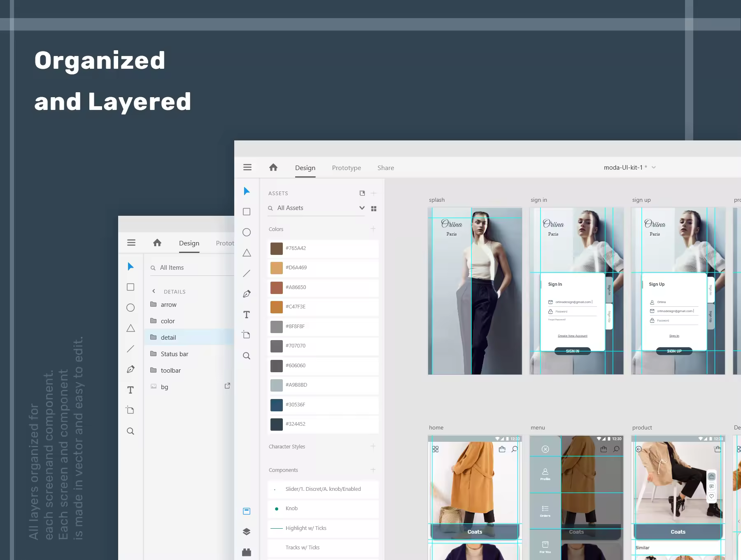Open the toolbar layer folder
Image resolution: width=741 pixels, height=560 pixels.
(x=190, y=371)
